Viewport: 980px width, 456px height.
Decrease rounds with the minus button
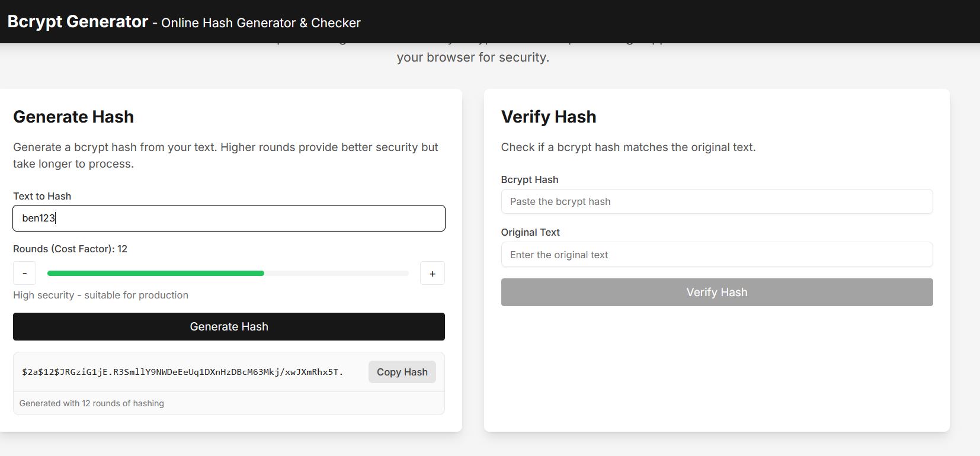coord(24,273)
